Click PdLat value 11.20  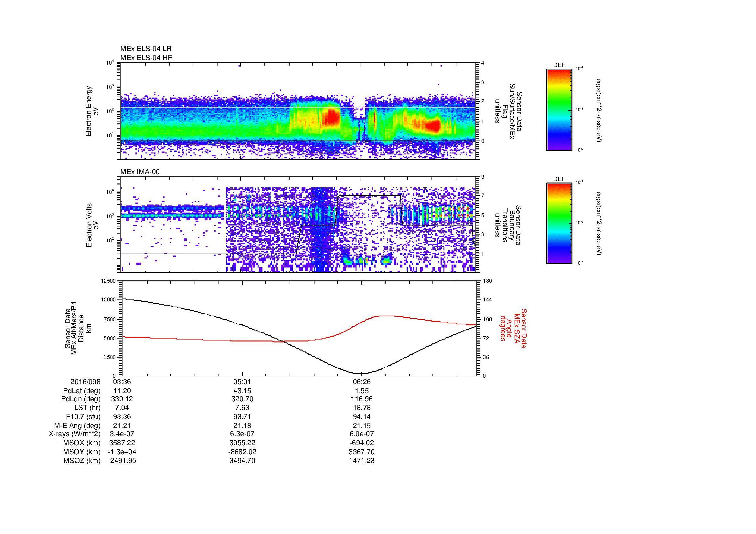122,391
